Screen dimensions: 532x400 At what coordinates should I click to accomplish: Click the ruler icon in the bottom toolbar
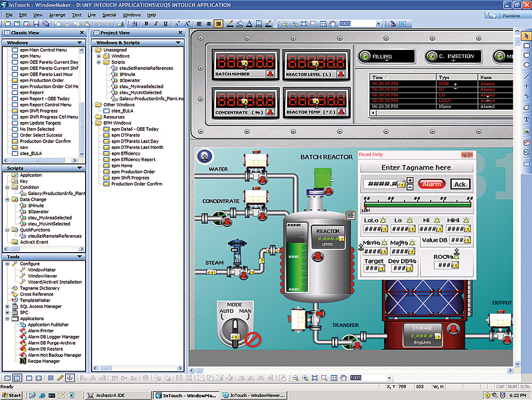(60, 378)
